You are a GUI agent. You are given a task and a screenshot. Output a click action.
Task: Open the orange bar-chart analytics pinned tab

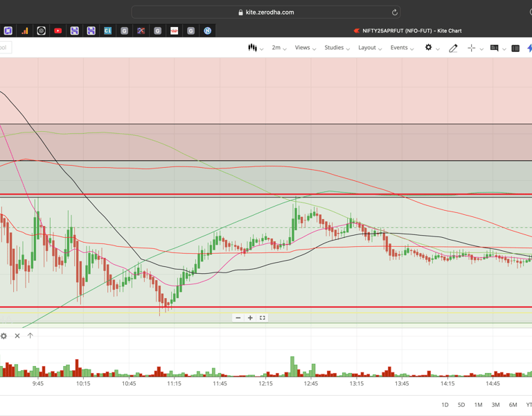pyautogui.click(x=25, y=31)
